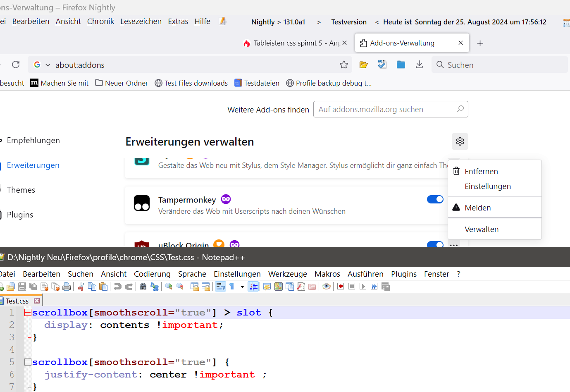Go to Themes in the add-ons sidebar
This screenshot has width=570, height=392.
click(21, 190)
